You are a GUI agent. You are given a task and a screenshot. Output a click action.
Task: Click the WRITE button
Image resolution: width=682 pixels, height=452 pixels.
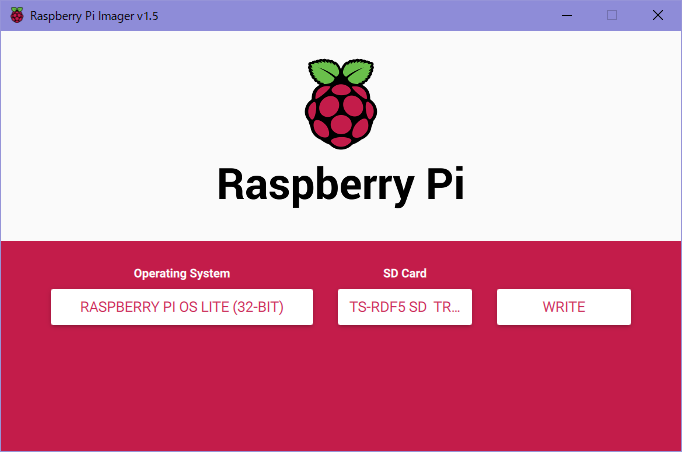(564, 307)
